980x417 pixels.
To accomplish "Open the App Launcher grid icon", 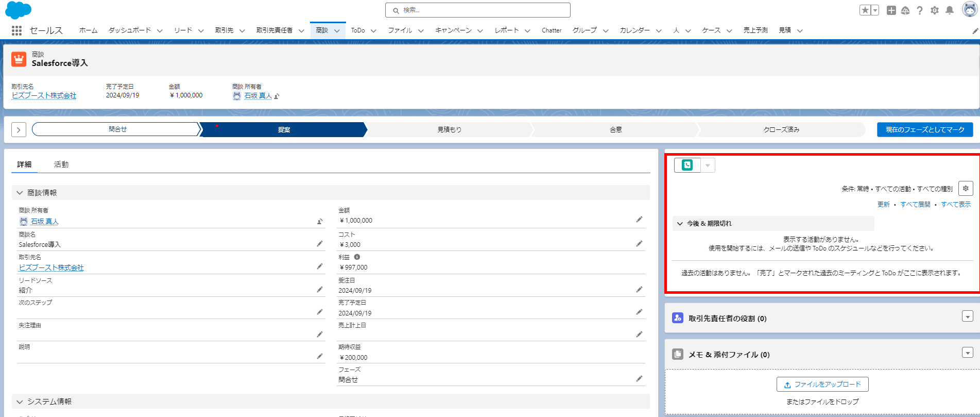I will point(16,30).
